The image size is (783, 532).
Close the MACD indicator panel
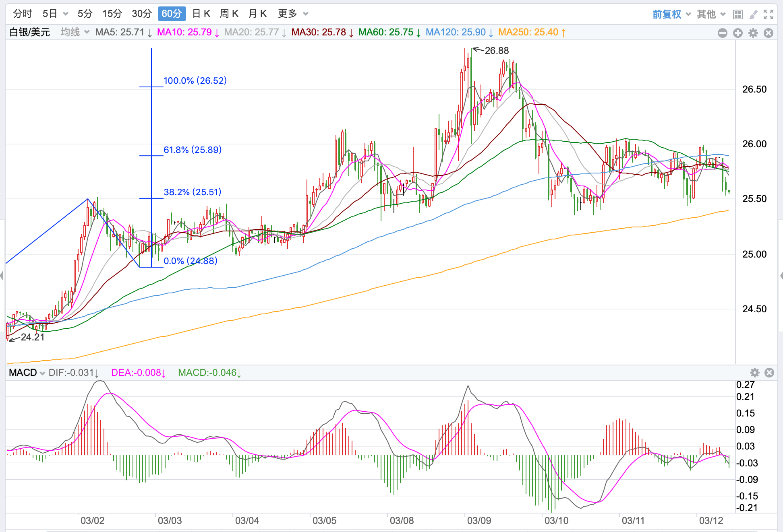coord(769,373)
